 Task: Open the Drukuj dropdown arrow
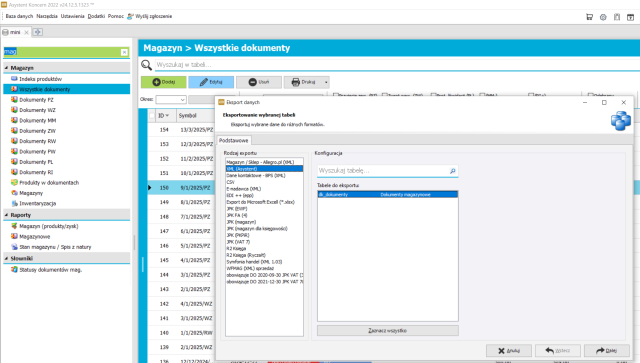point(326,82)
